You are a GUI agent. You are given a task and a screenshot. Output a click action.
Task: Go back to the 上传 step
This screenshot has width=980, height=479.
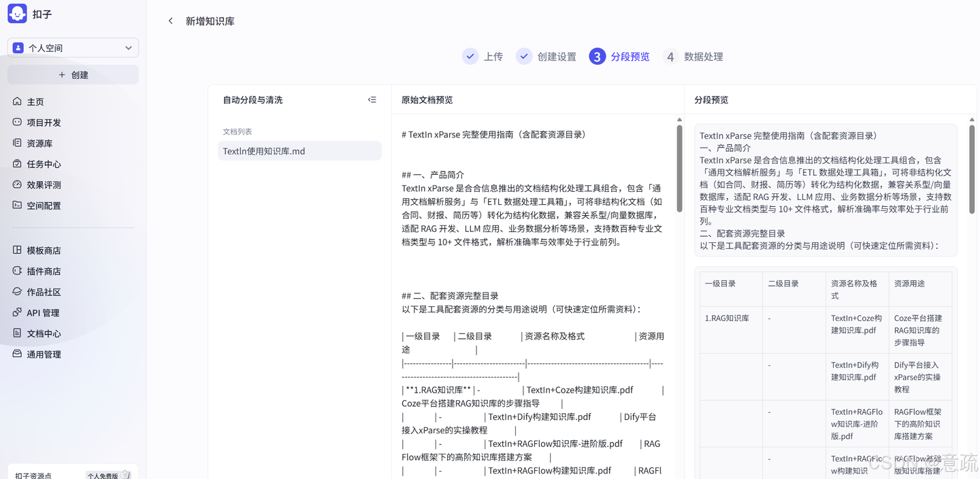pyautogui.click(x=483, y=56)
